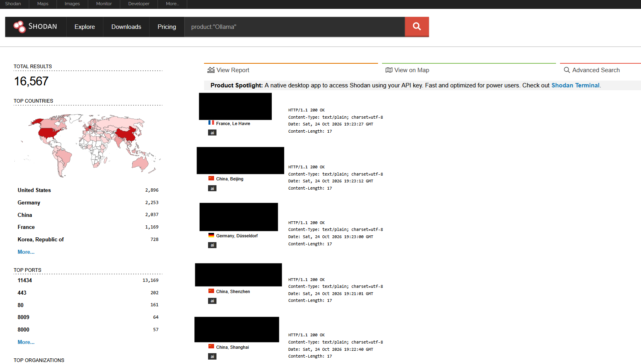Click the Advanced Search magnifier icon
641x364 pixels.
coord(567,70)
